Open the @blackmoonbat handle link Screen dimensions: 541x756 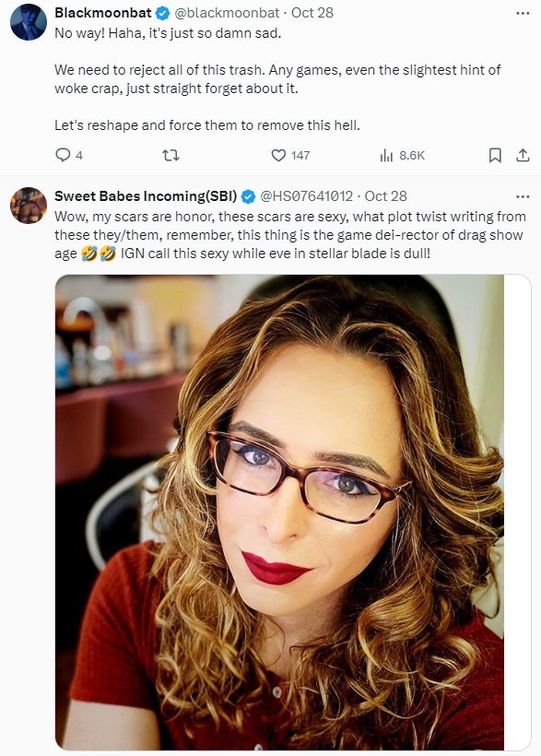[227, 13]
